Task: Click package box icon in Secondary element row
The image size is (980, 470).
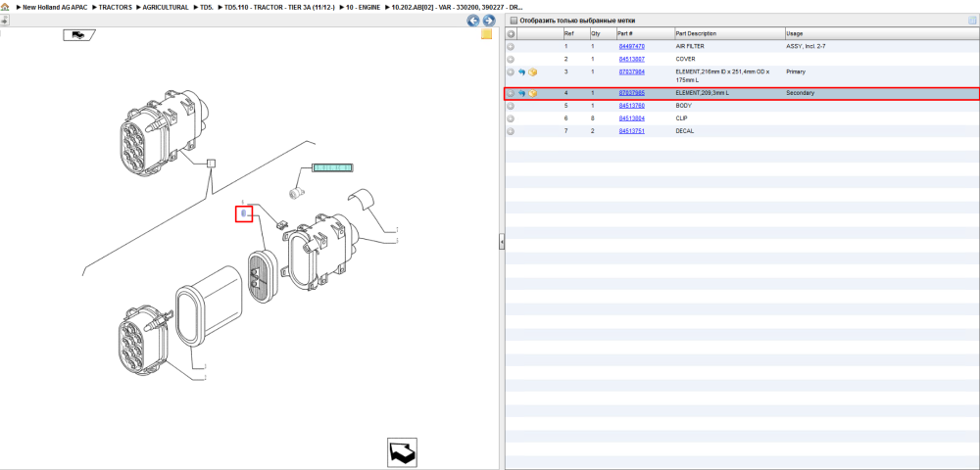Action: (x=533, y=94)
